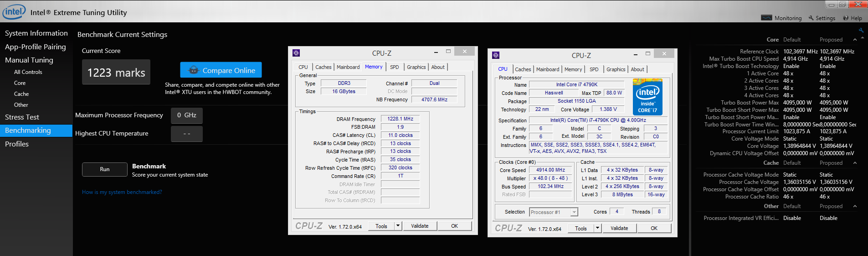Click Validate in Memory CPU-Z window
Screen dimensions: 868x256
pos(420,225)
